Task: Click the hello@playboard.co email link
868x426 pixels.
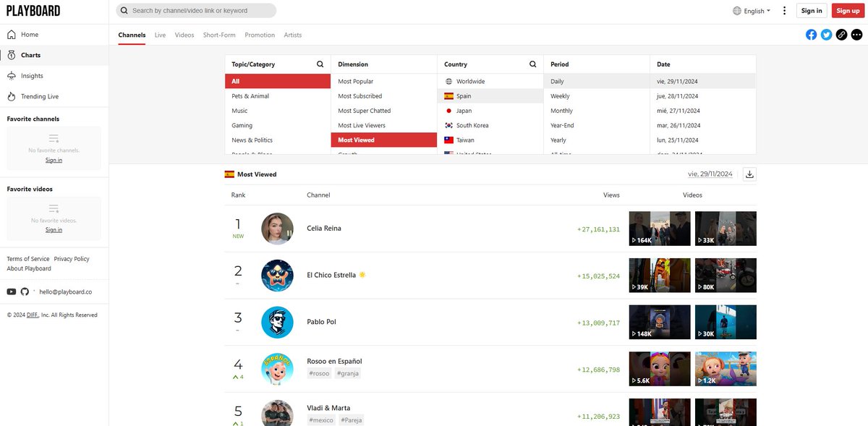Action: coord(65,291)
